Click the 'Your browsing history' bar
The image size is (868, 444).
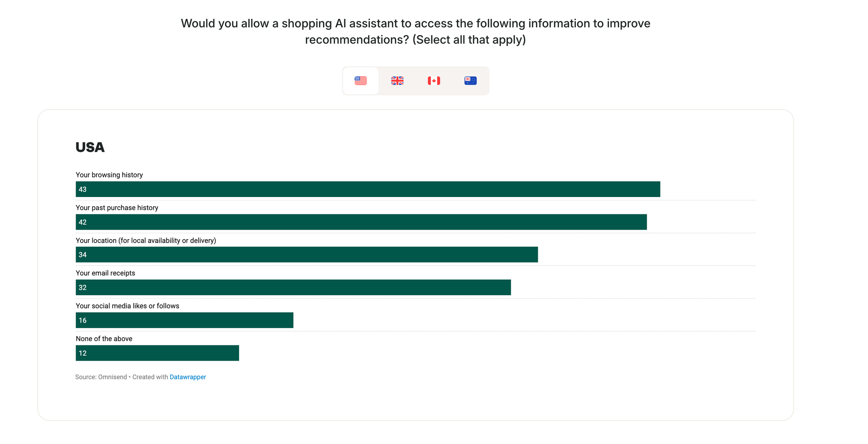[x=368, y=189]
